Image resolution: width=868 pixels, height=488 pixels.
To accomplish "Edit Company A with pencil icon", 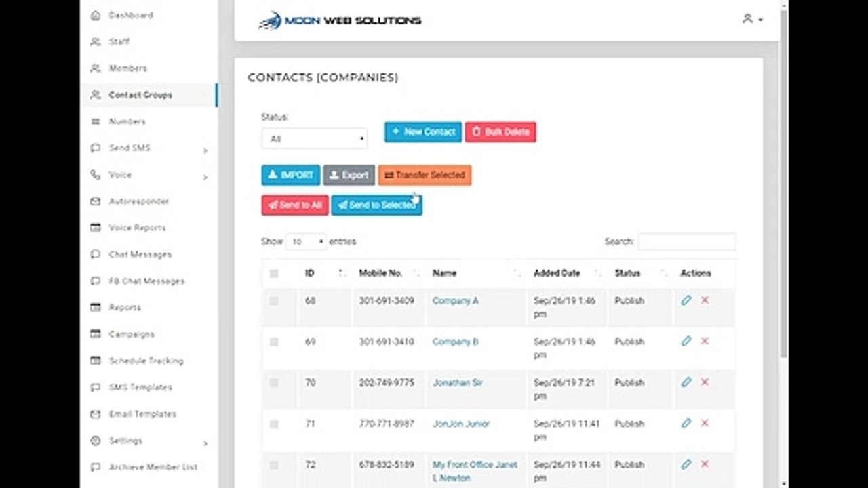I will click(x=686, y=300).
